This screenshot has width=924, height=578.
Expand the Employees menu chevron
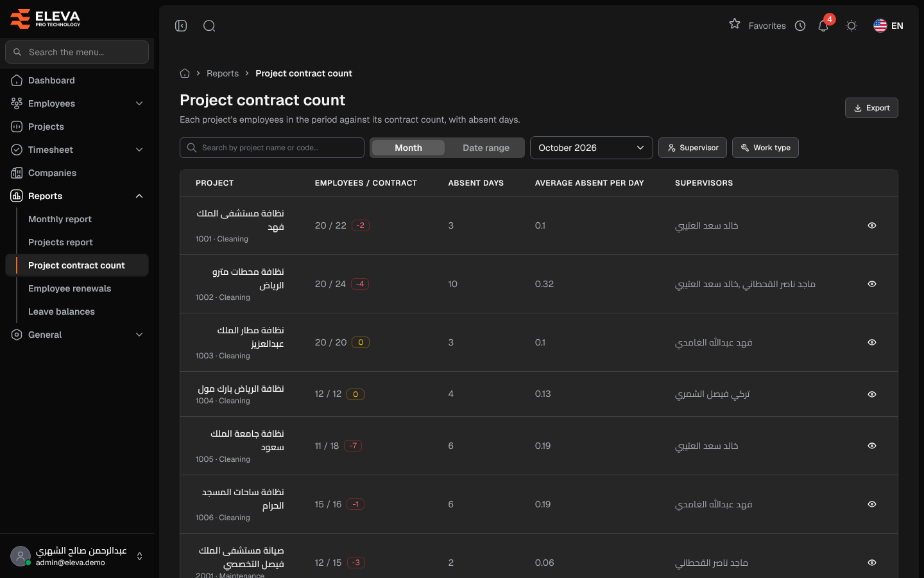(x=139, y=103)
